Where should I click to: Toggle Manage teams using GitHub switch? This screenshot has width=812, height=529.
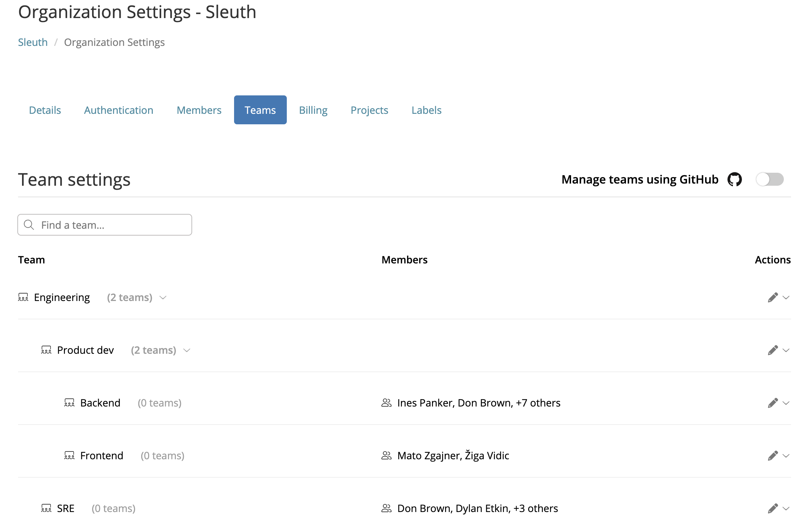tap(770, 179)
